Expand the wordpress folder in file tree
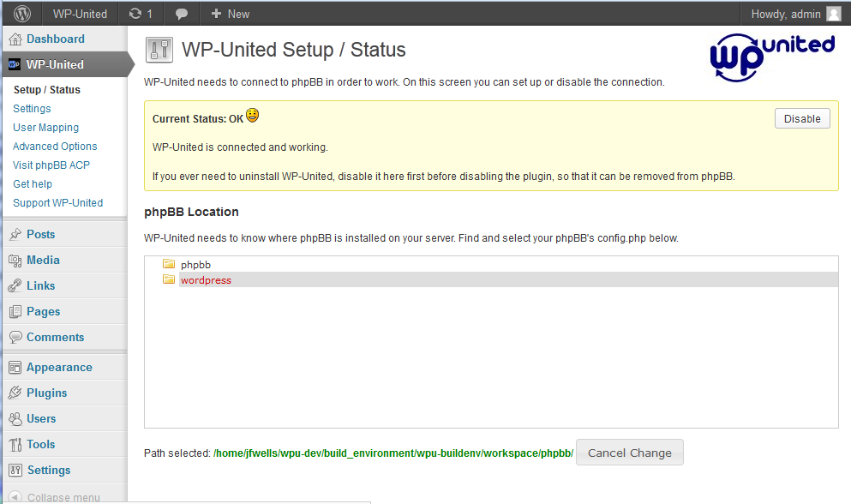This screenshot has height=504, width=851. [x=206, y=280]
